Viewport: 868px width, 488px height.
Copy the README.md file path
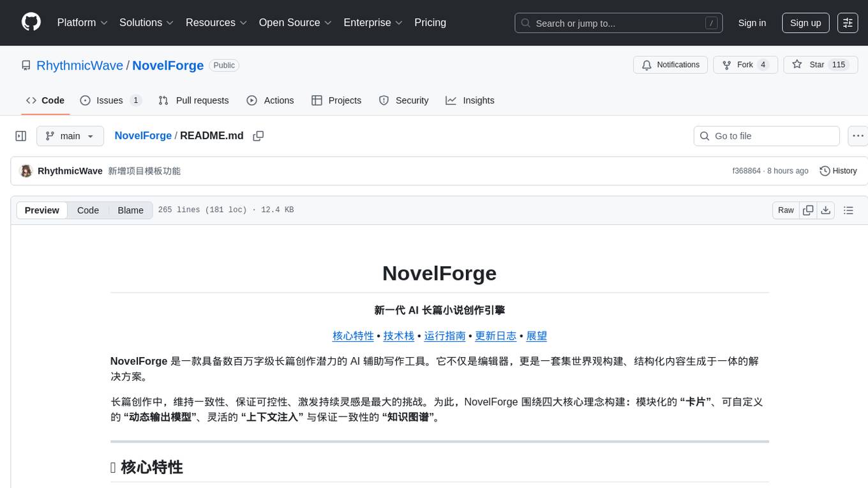point(258,136)
